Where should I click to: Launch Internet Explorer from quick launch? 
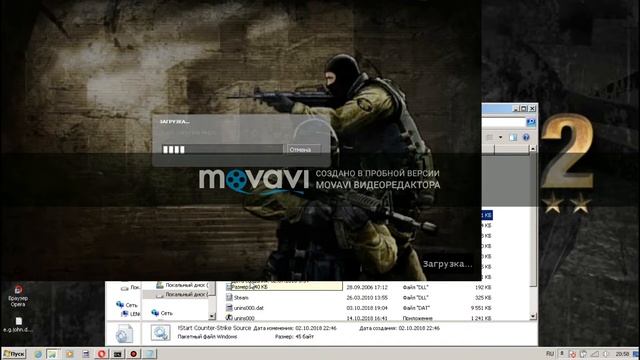[x=38, y=354]
